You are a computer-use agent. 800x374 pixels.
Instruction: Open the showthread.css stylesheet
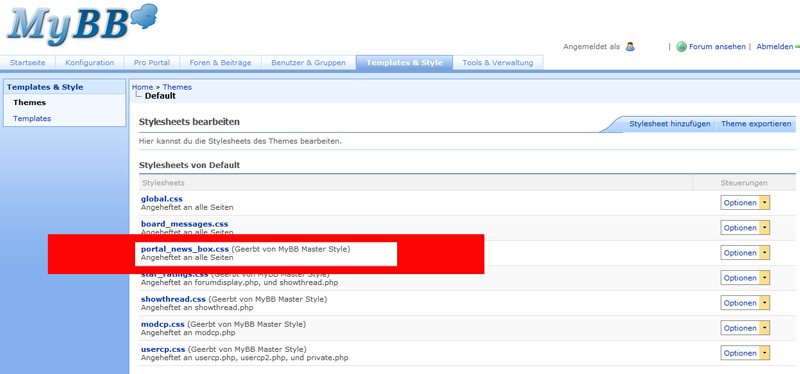(173, 299)
